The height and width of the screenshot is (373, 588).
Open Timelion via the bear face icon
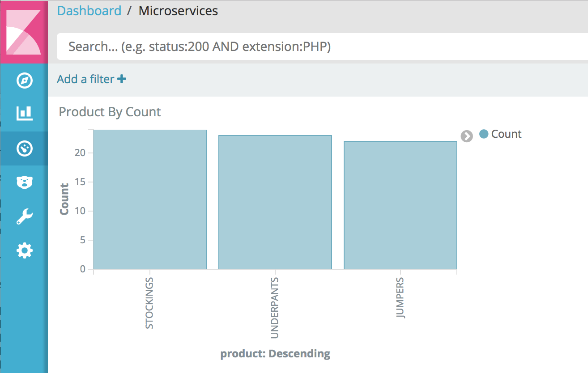tap(24, 182)
